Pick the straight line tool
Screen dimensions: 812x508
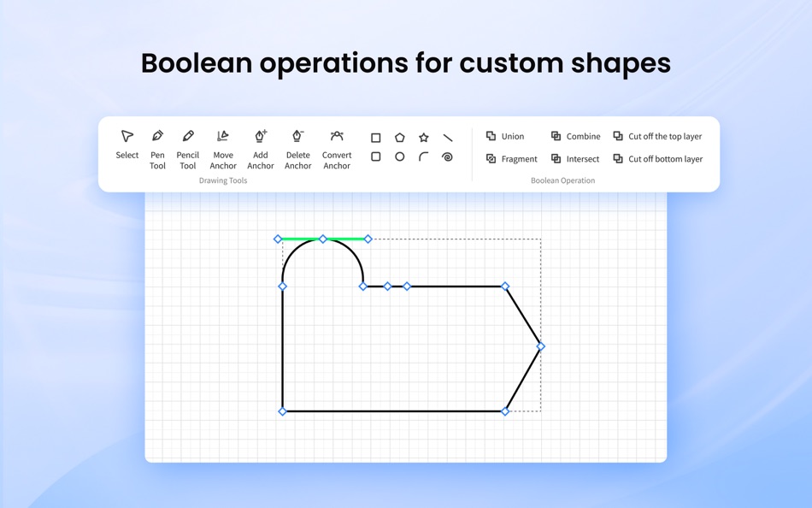(448, 136)
